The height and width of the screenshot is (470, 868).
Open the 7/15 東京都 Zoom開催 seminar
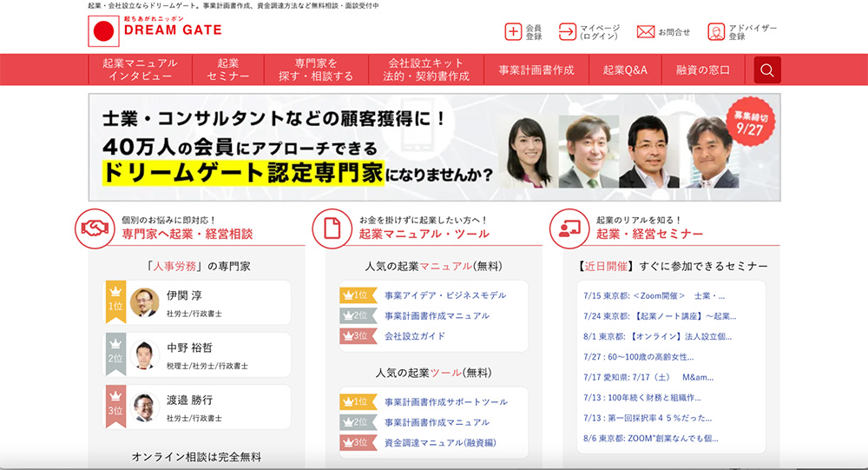pyautogui.click(x=654, y=296)
